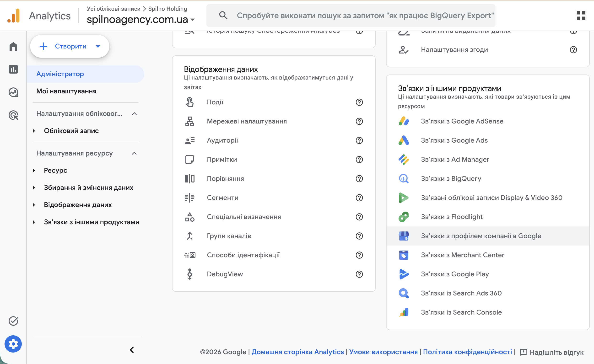
Task: Click the Google AdSense icon
Action: pos(404,121)
